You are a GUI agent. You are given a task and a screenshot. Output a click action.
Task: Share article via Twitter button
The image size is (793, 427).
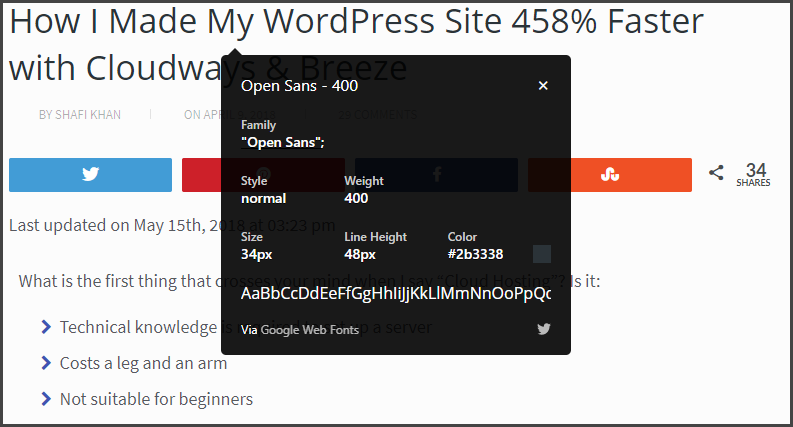point(91,175)
